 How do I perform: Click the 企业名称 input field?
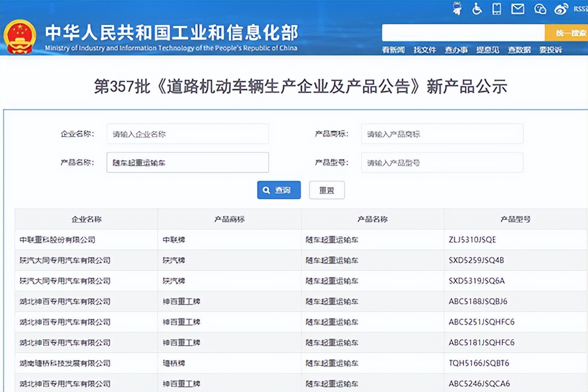click(x=188, y=133)
